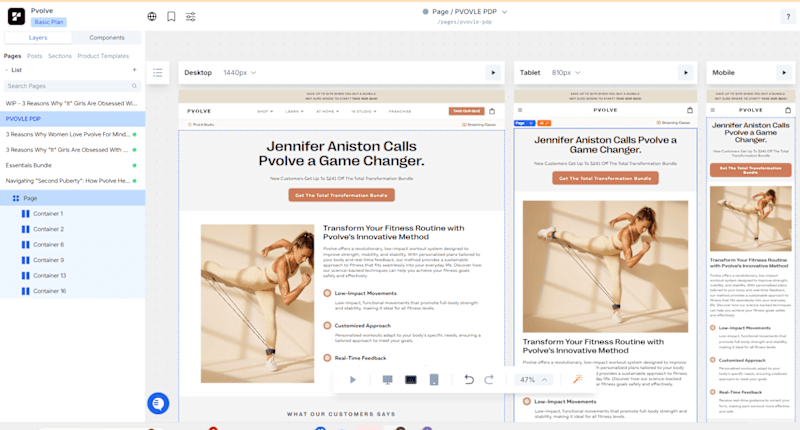Open the blue chat support bubble
The image size is (800, 430).
tap(158, 403)
